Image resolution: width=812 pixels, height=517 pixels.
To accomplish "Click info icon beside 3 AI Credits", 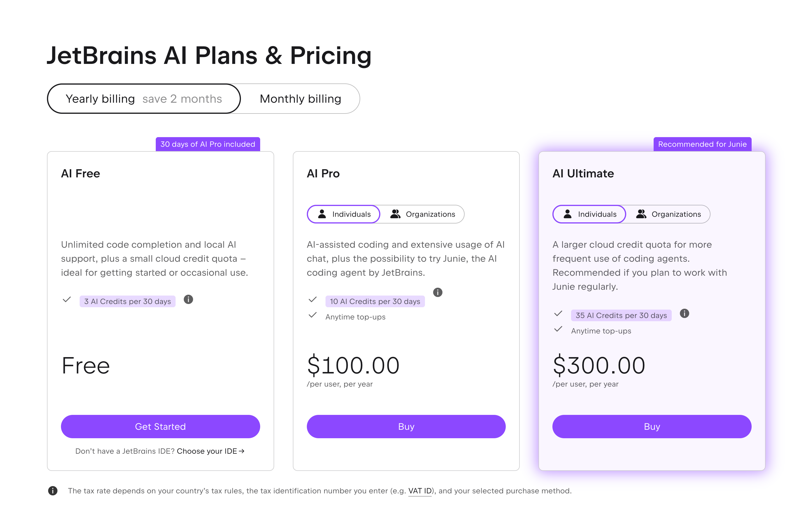I will point(188,299).
